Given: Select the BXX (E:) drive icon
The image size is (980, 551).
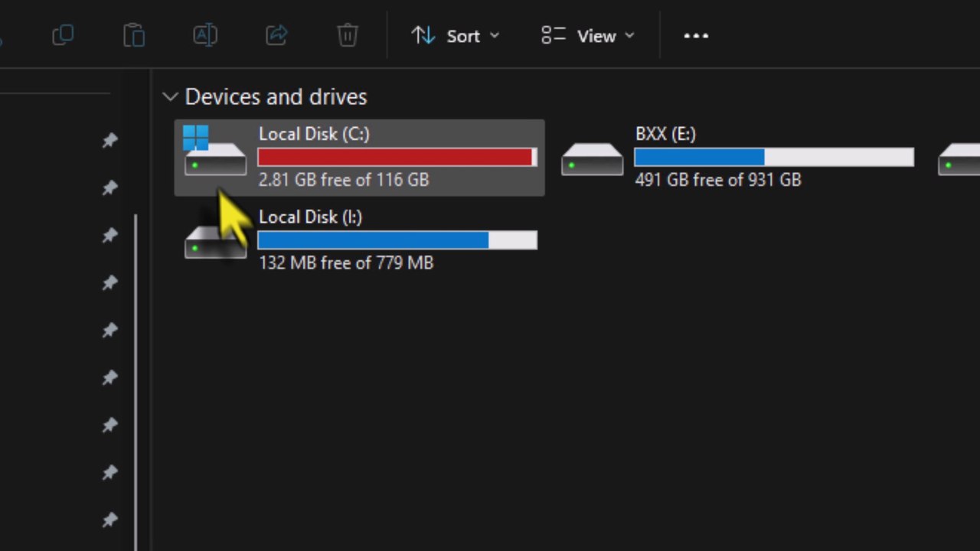Looking at the screenshot, I should (x=592, y=159).
